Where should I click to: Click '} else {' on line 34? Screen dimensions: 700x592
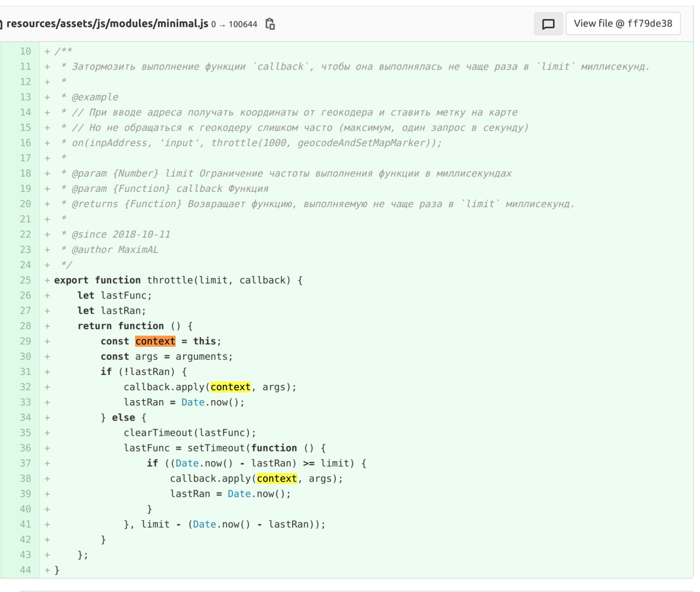(x=124, y=418)
